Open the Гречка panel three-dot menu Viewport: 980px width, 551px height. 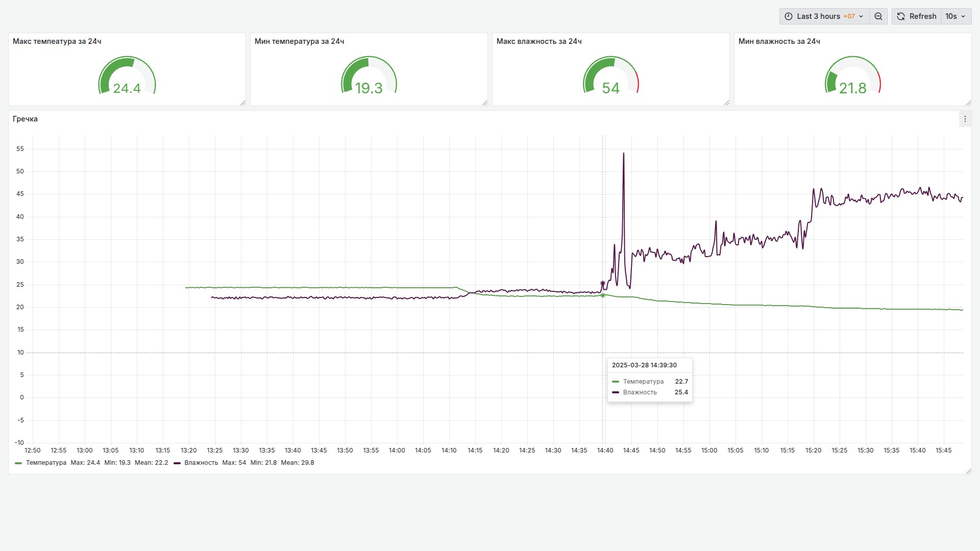click(965, 119)
